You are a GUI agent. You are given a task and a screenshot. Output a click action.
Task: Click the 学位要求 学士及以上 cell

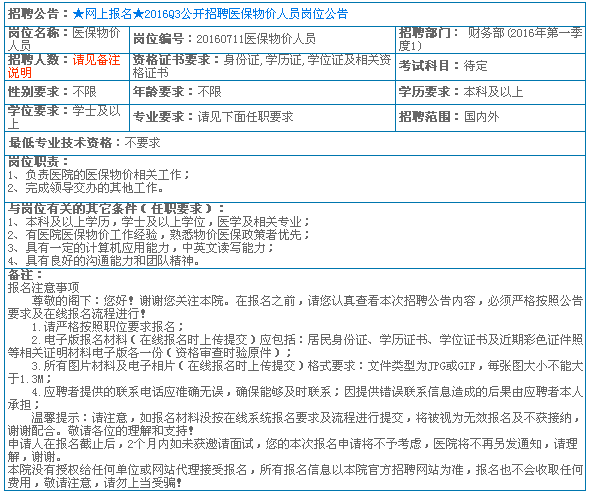67,118
